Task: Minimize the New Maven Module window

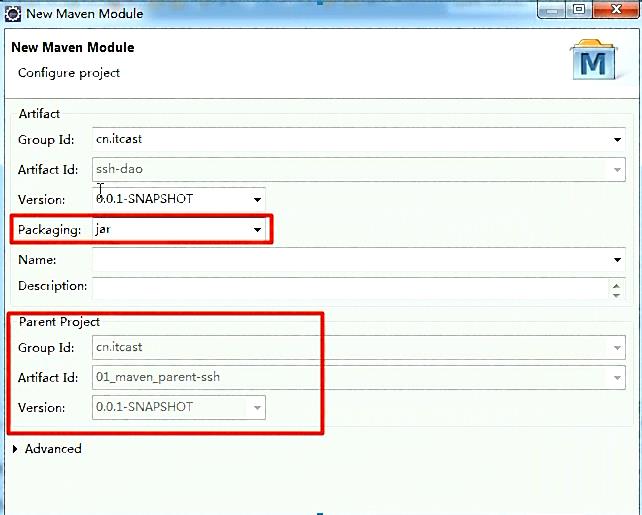Action: tap(552, 10)
